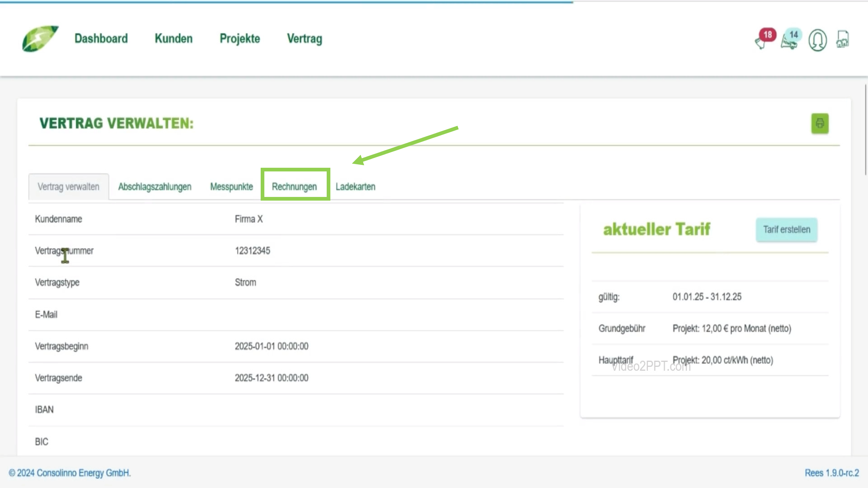Open the Projekte menu
Viewport: 868px width, 488px height.
pyautogui.click(x=240, y=39)
